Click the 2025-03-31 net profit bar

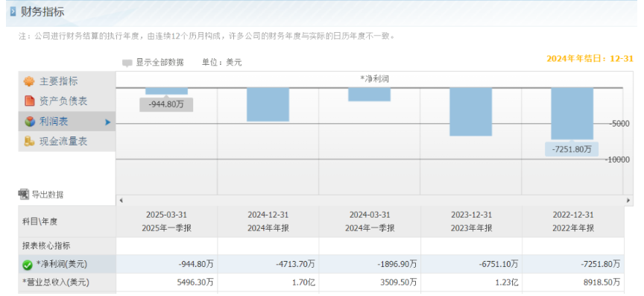(166, 91)
